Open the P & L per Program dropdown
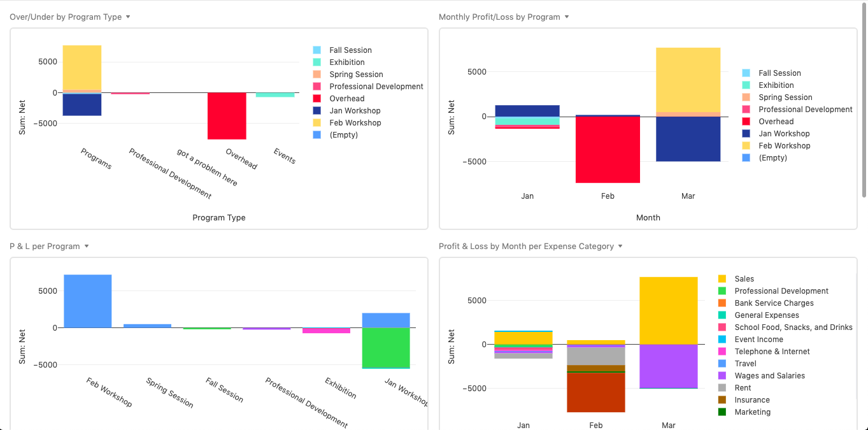This screenshot has height=430, width=868. click(x=87, y=247)
